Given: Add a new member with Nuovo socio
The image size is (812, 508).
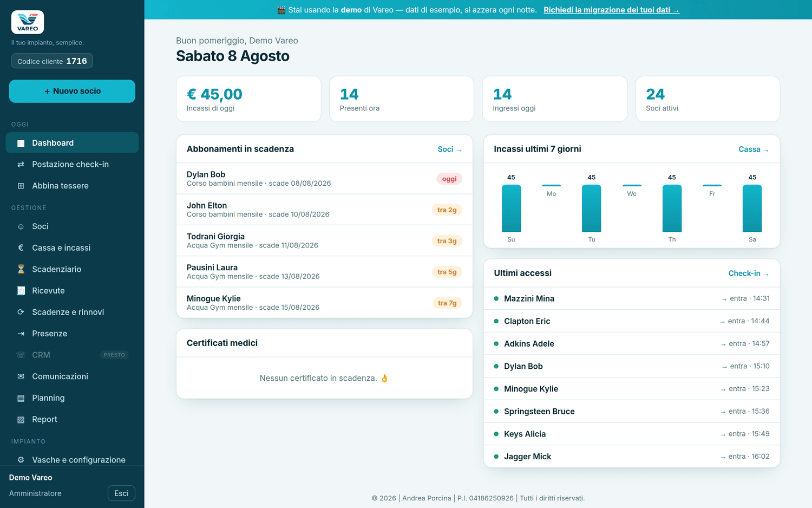Looking at the screenshot, I should (72, 91).
